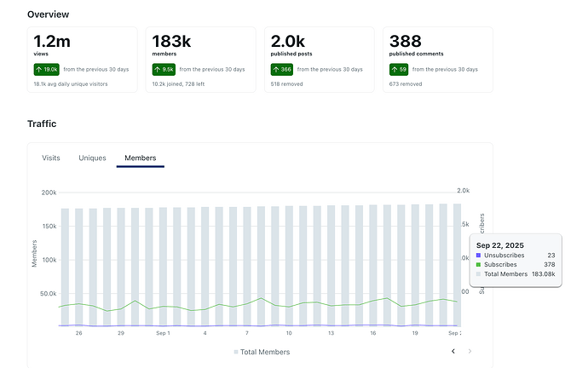Click the green 19.0k views increase badge
The width and height of the screenshot is (588, 368).
(46, 70)
